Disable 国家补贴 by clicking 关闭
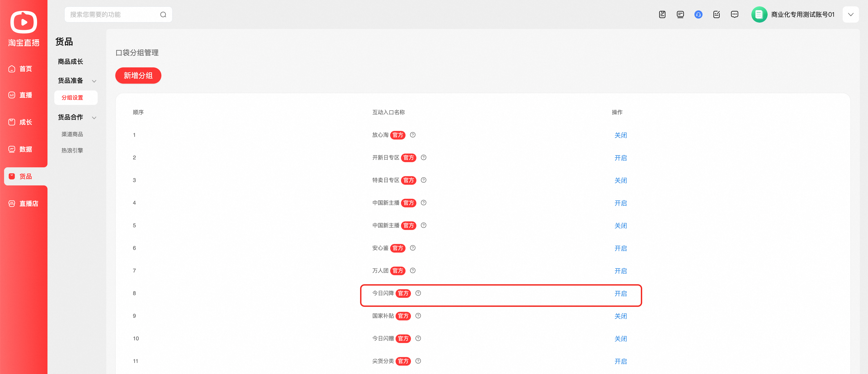Screen dimensions: 868x374 pos(620,316)
